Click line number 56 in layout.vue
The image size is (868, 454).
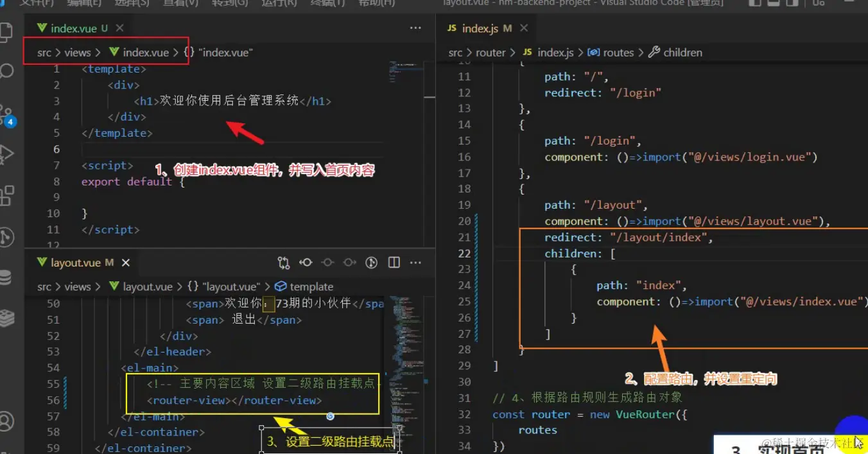[x=53, y=400]
